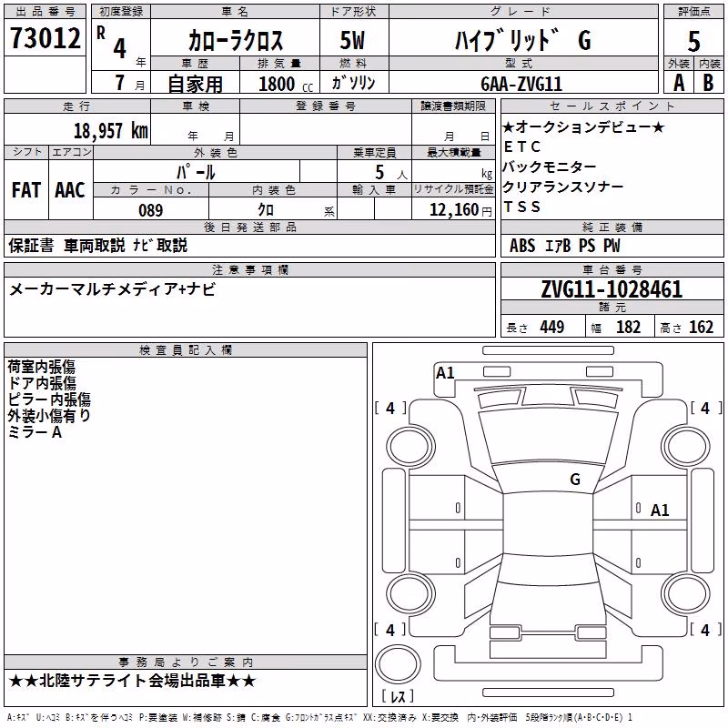Click the spare tire circle above レス
Screen dimensions: 728x728
[x=398, y=664]
